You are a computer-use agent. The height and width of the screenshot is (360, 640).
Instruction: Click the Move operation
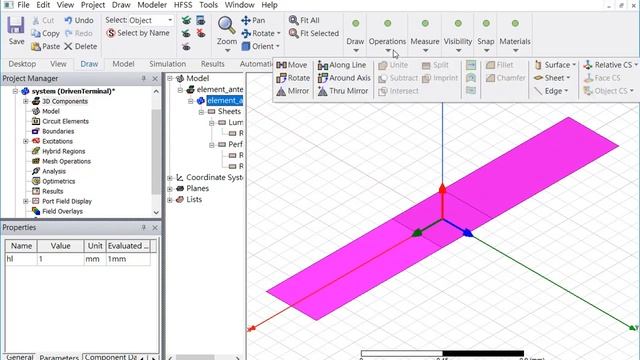pos(291,65)
